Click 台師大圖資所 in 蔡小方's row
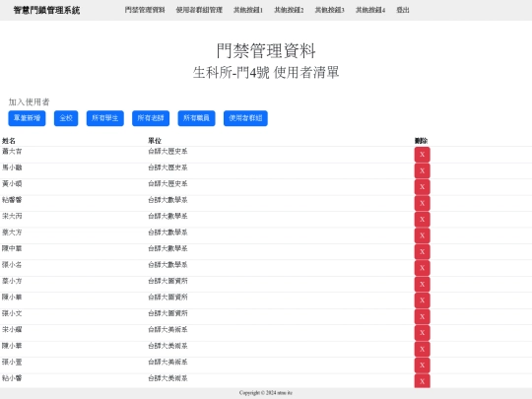This screenshot has height=399, width=532. pyautogui.click(x=167, y=281)
